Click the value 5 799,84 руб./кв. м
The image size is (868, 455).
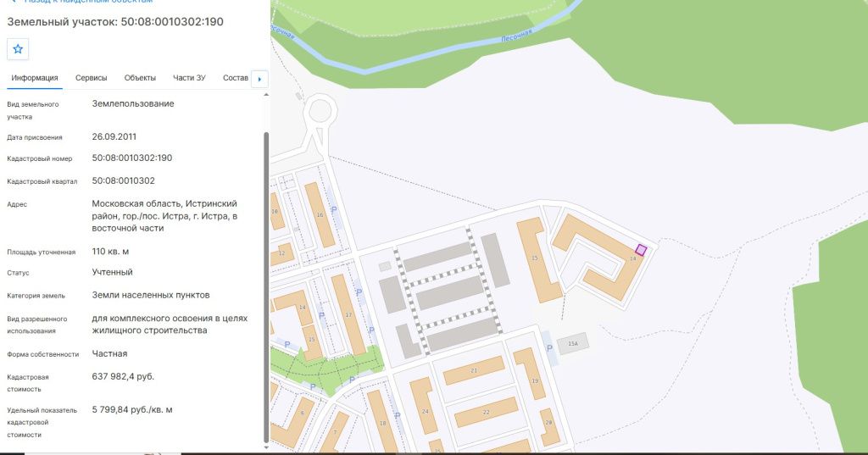[132, 409]
